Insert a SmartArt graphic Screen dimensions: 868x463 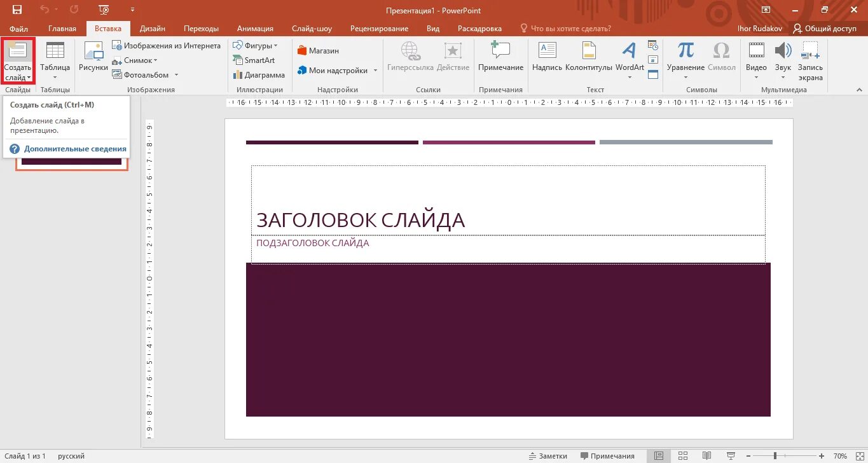point(254,60)
